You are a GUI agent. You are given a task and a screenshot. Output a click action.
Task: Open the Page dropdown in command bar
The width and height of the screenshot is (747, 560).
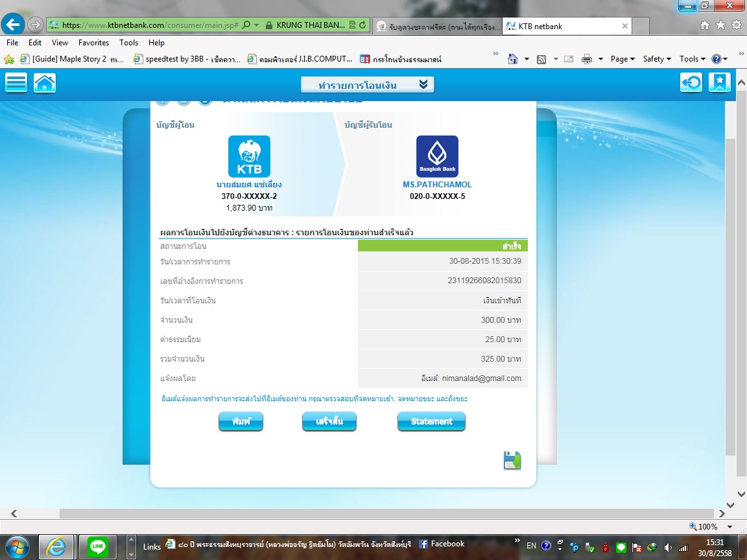tap(622, 59)
